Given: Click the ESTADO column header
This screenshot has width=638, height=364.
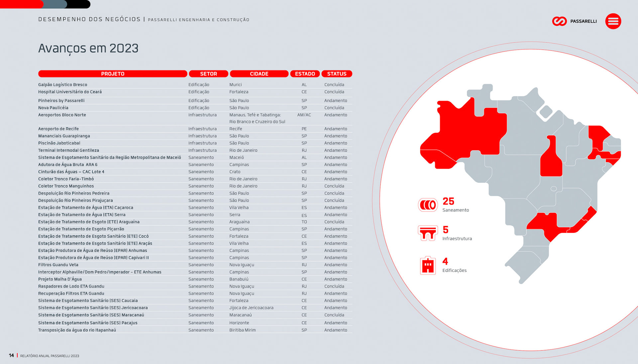Looking at the screenshot, I should (305, 74).
